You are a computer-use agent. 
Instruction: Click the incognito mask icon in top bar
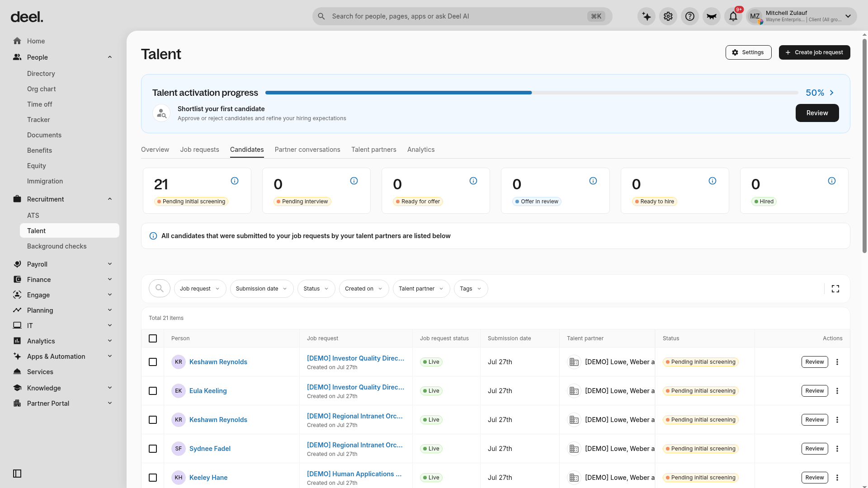(x=712, y=16)
